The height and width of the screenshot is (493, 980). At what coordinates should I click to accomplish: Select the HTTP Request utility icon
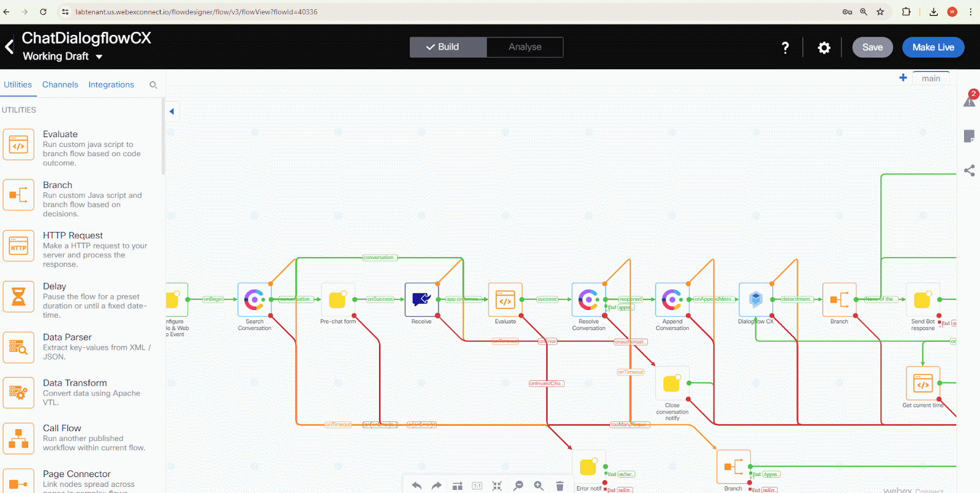tap(18, 246)
